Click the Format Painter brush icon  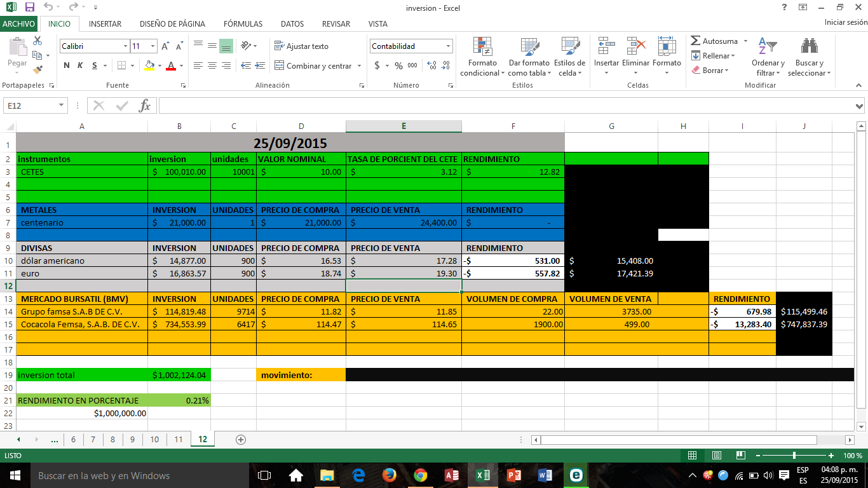pos(37,69)
